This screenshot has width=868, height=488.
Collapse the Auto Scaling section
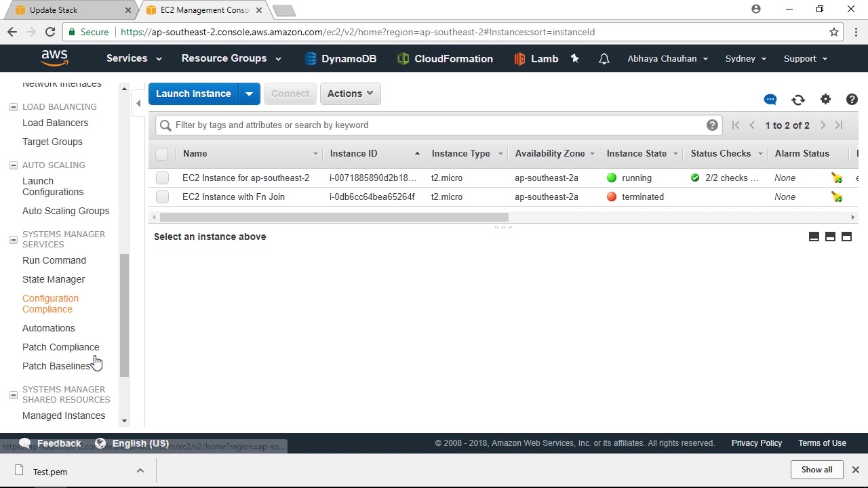(14, 165)
